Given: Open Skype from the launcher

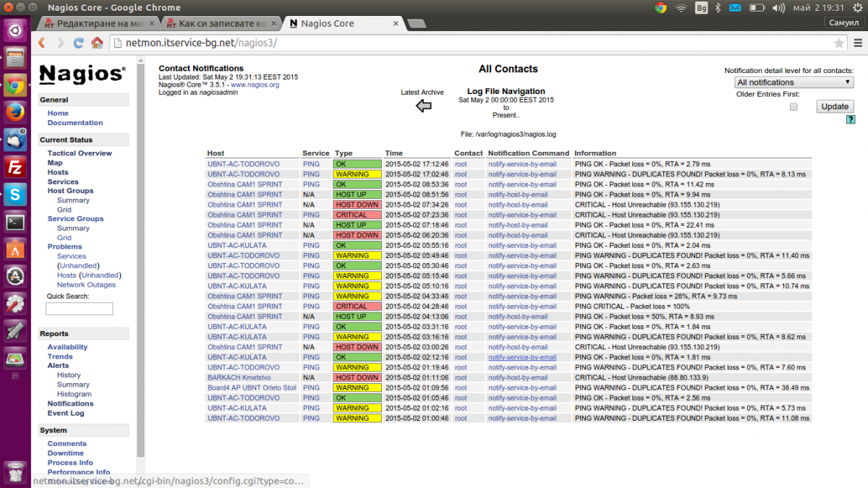Looking at the screenshot, I should pyautogui.click(x=15, y=194).
